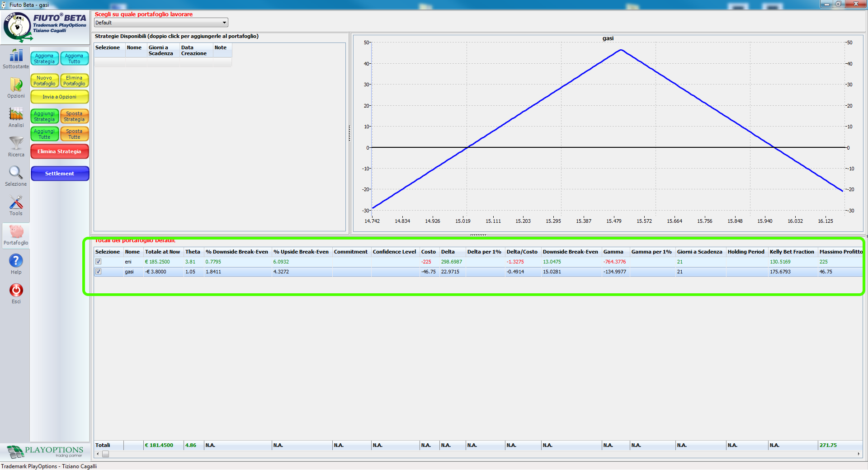Uncheck the eni row checkbox
This screenshot has height=470, width=868.
coord(98,262)
